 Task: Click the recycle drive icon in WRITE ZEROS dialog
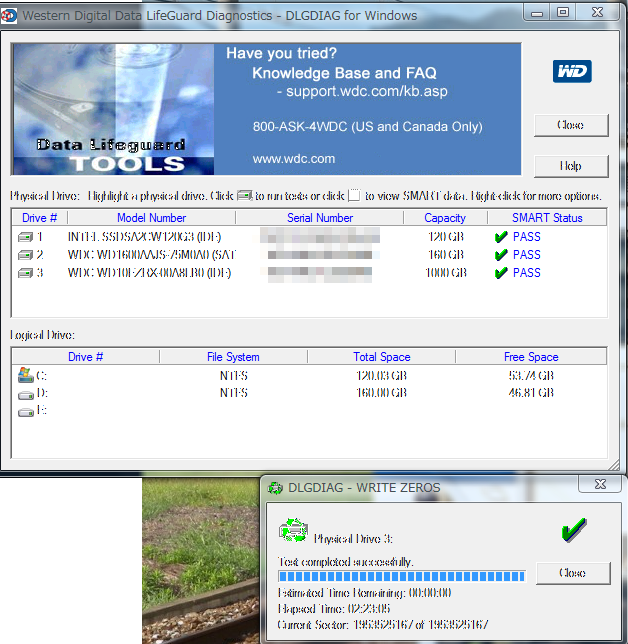click(293, 530)
